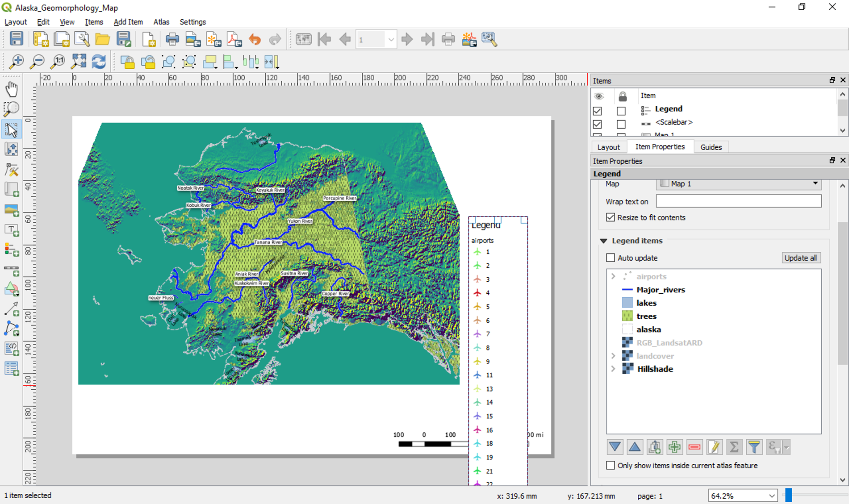Move legend item up with blue arrow
The image size is (849, 504).
635,447
